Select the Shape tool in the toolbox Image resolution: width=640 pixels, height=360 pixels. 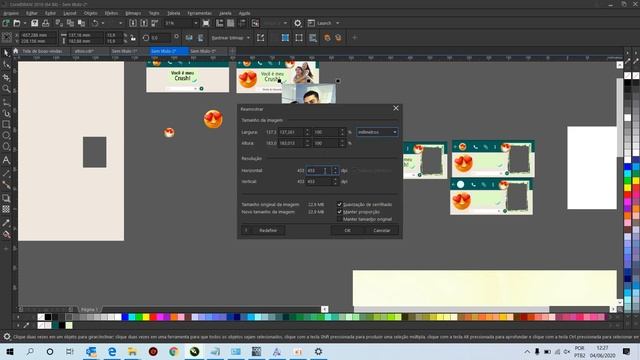click(6, 65)
